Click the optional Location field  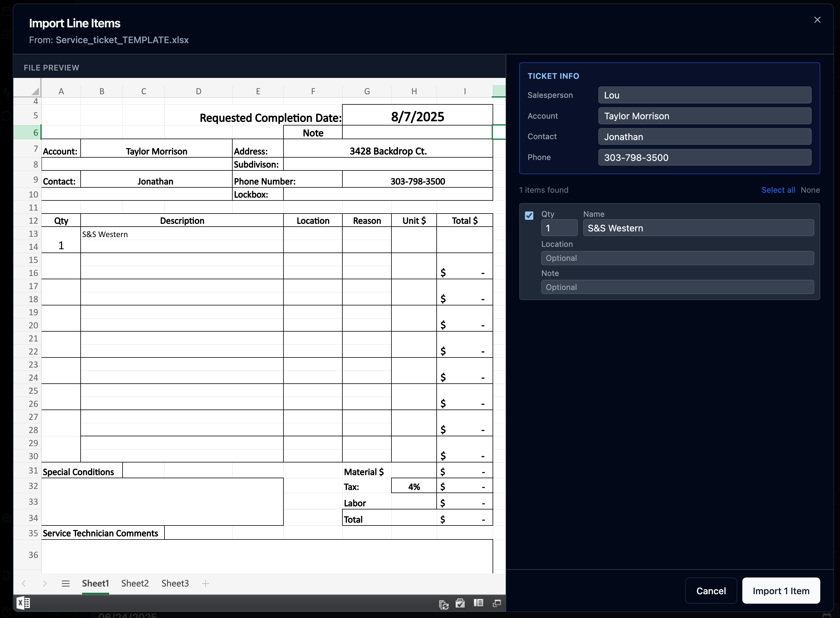tap(677, 258)
